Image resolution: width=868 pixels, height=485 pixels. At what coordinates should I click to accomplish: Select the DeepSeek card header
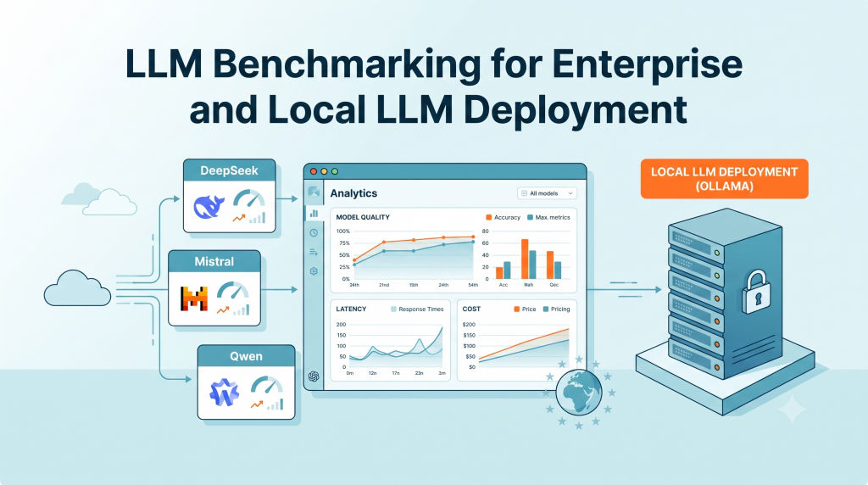(229, 170)
